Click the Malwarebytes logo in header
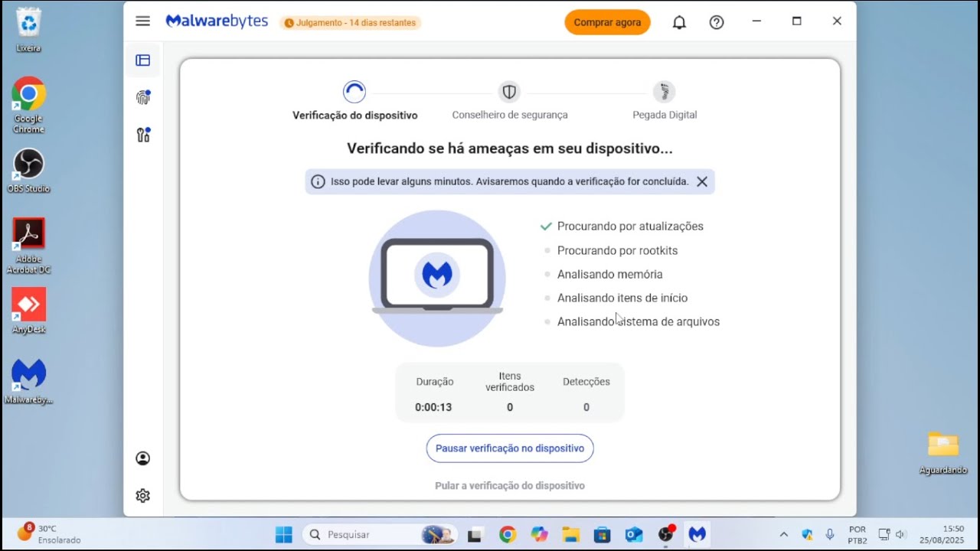This screenshot has height=551, width=980. (217, 21)
